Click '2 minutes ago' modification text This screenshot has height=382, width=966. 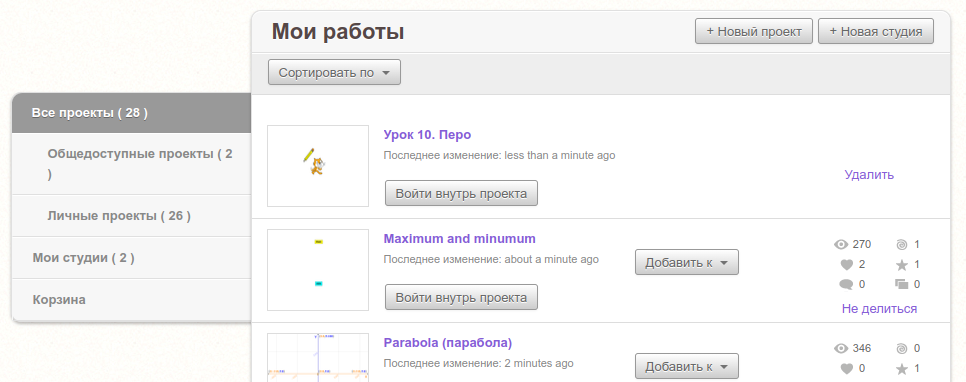click(x=538, y=364)
